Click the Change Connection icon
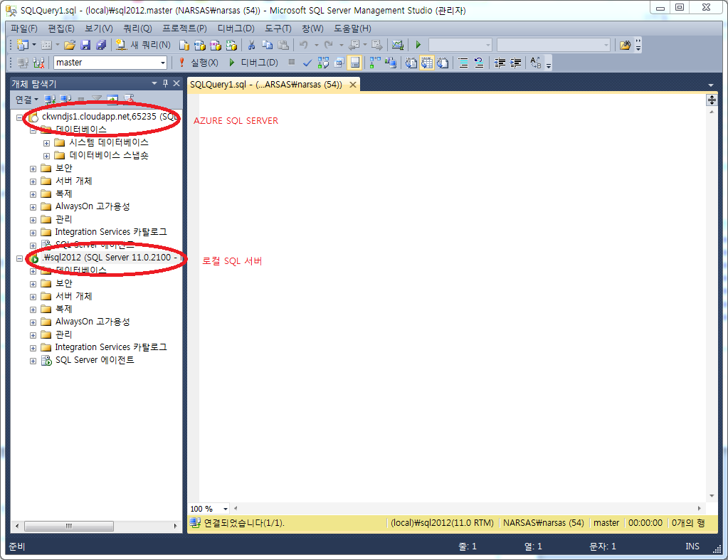Image resolution: width=728 pixels, height=560 pixels. click(x=39, y=63)
